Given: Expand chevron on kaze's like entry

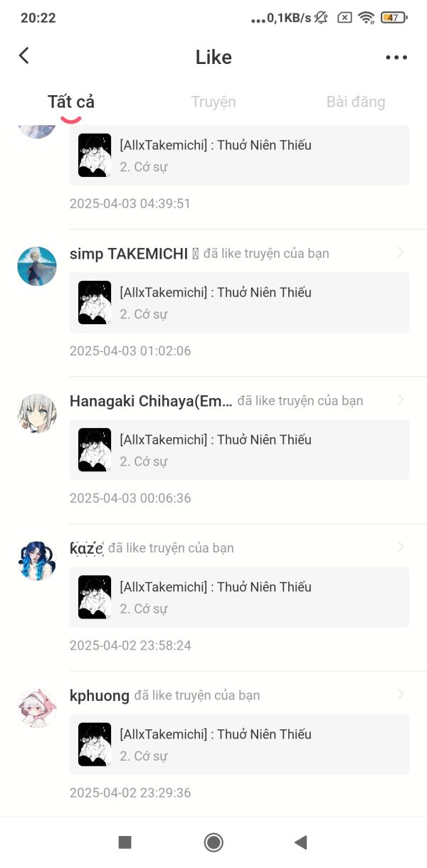Looking at the screenshot, I should coord(401,547).
